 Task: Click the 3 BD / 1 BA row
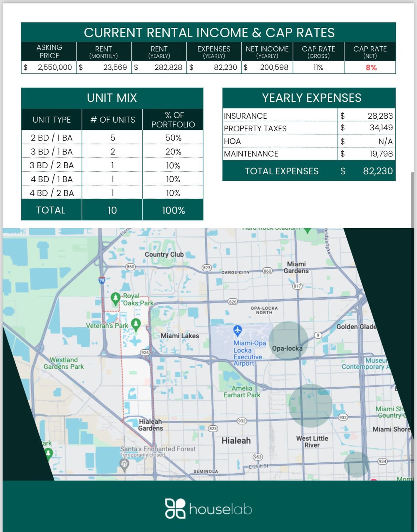(x=112, y=152)
